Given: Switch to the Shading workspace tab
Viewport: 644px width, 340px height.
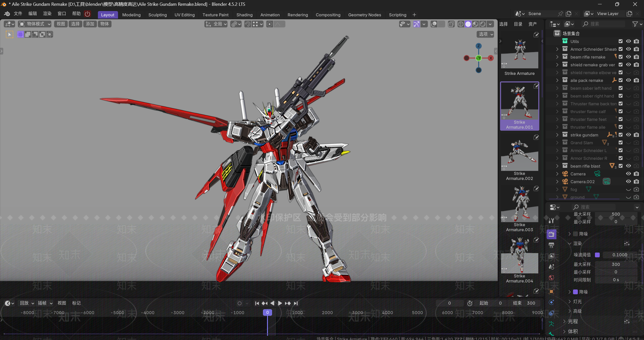Looking at the screenshot, I should click(x=244, y=15).
